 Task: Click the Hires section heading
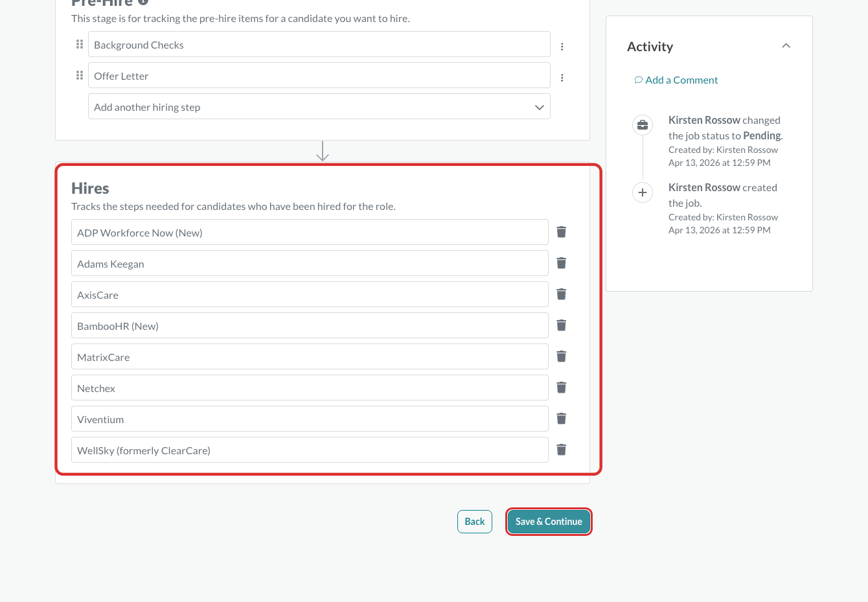(x=90, y=189)
